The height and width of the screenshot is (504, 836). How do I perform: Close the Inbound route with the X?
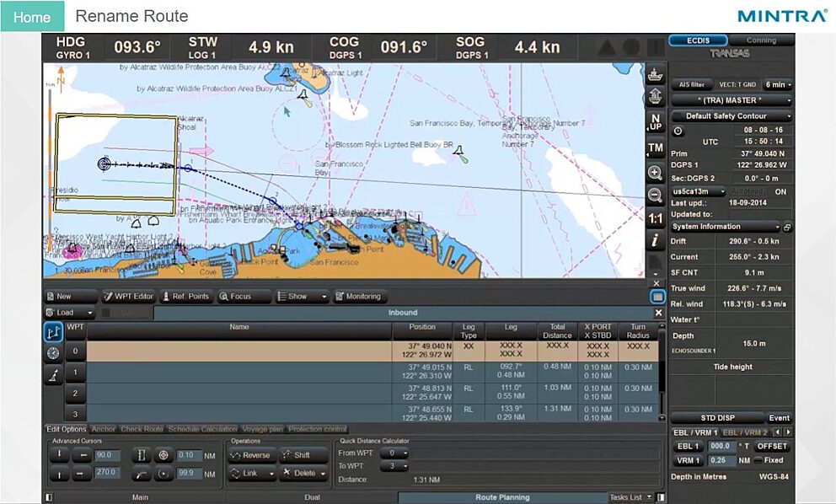pyautogui.click(x=658, y=313)
